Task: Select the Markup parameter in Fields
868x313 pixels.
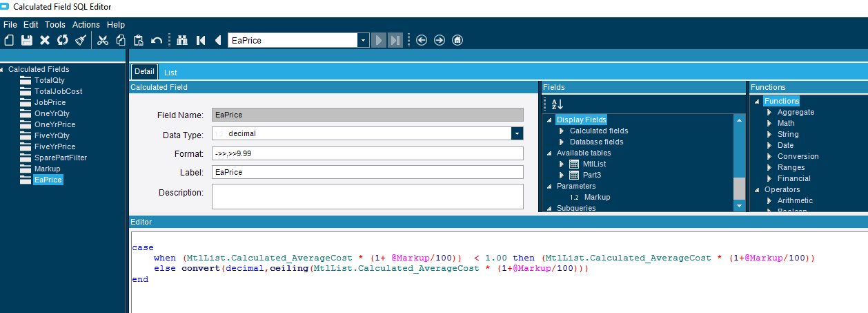Action: click(597, 197)
